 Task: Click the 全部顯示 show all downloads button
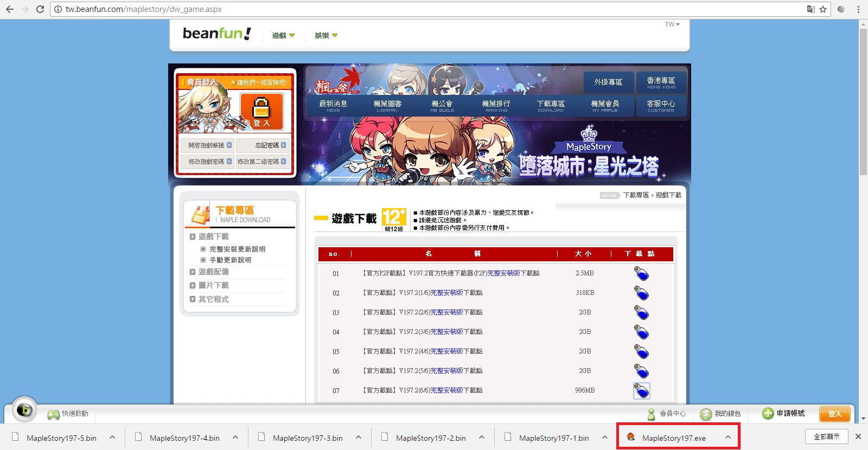(827, 436)
